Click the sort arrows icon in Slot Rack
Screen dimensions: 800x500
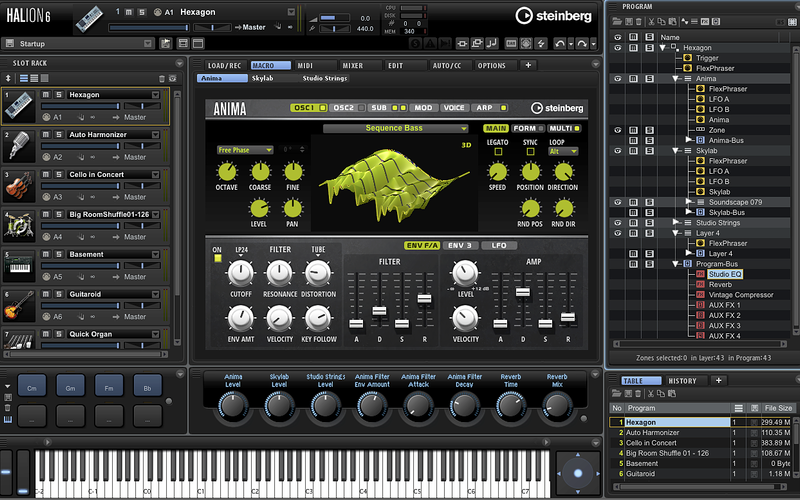(x=8, y=79)
